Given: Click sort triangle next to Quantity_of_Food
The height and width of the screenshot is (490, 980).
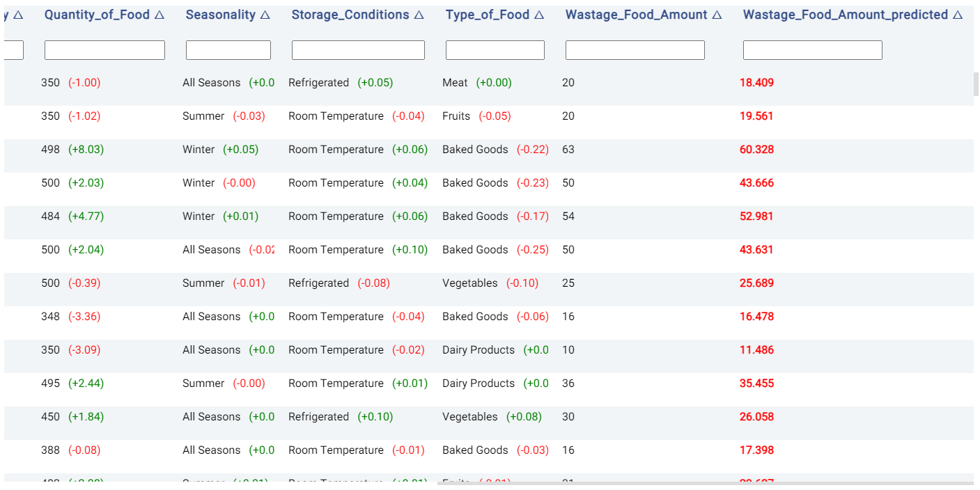Looking at the screenshot, I should coord(160,15).
